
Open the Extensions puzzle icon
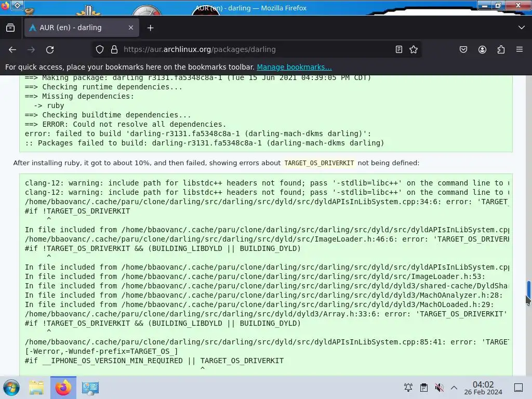(501, 49)
